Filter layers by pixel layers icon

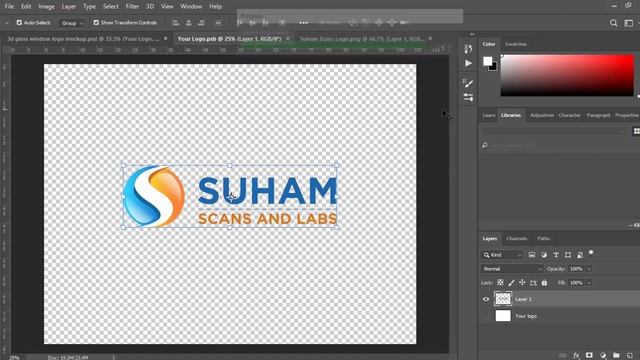click(x=531, y=255)
